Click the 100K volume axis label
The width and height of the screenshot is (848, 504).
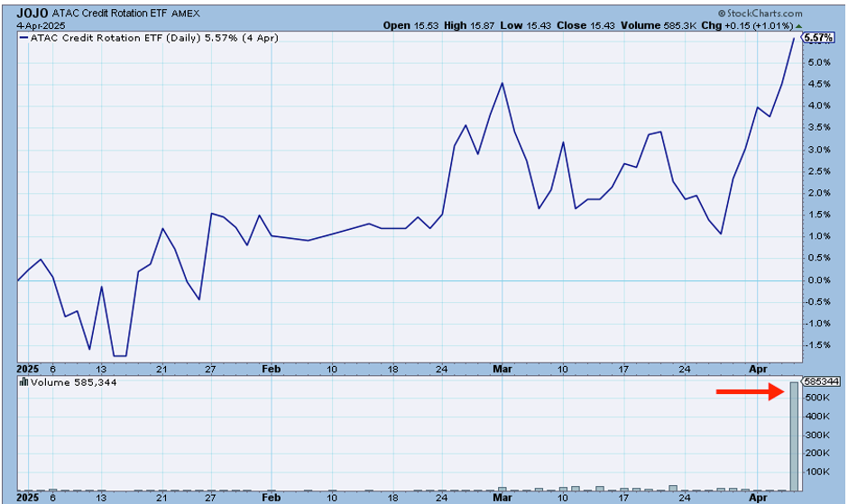point(817,472)
